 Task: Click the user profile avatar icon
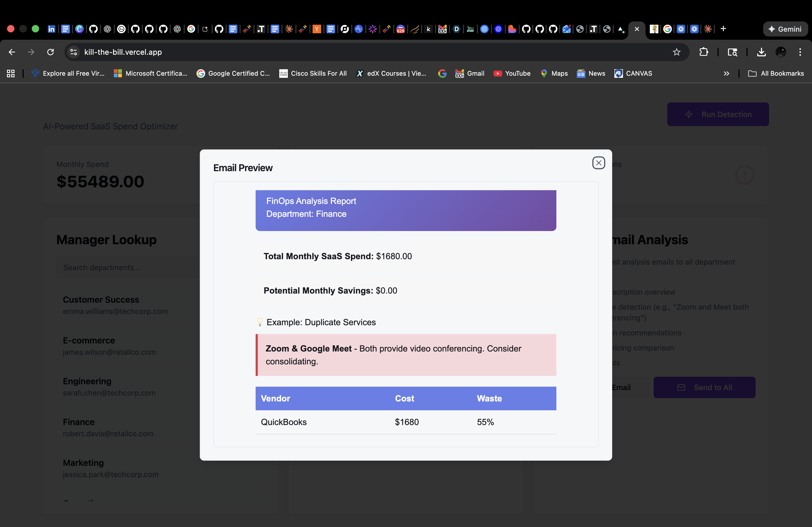[x=781, y=52]
